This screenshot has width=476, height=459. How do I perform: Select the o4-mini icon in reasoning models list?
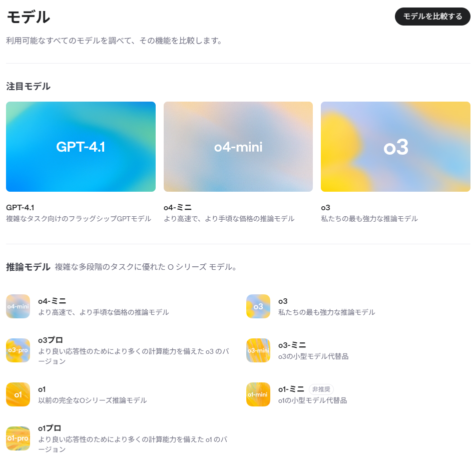(18, 306)
